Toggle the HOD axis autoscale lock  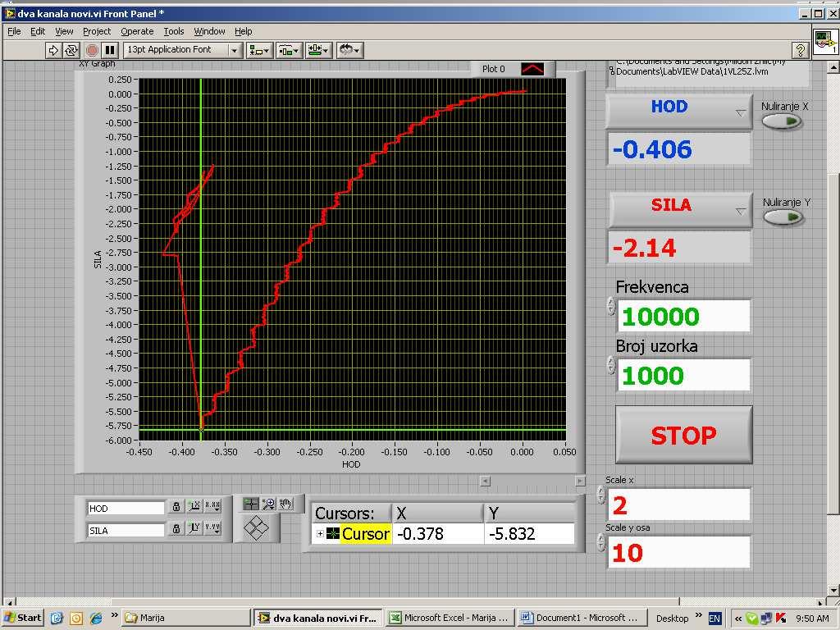pyautogui.click(x=176, y=506)
